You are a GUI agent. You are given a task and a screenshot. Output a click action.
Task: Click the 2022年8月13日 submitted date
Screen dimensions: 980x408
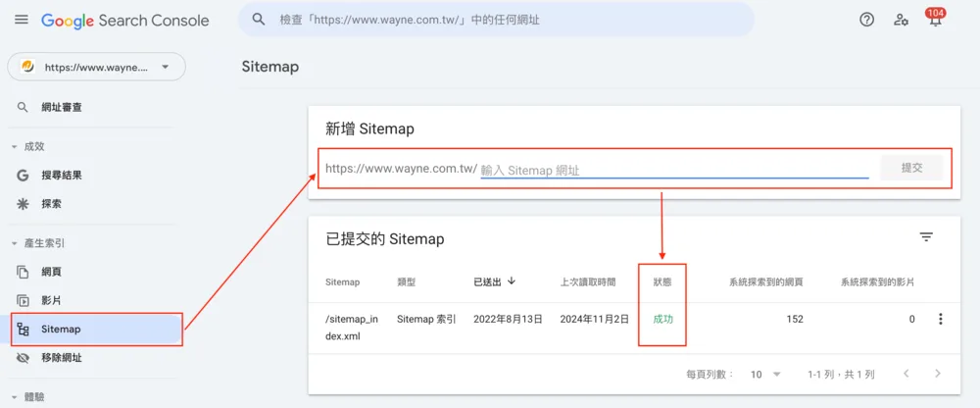point(508,319)
